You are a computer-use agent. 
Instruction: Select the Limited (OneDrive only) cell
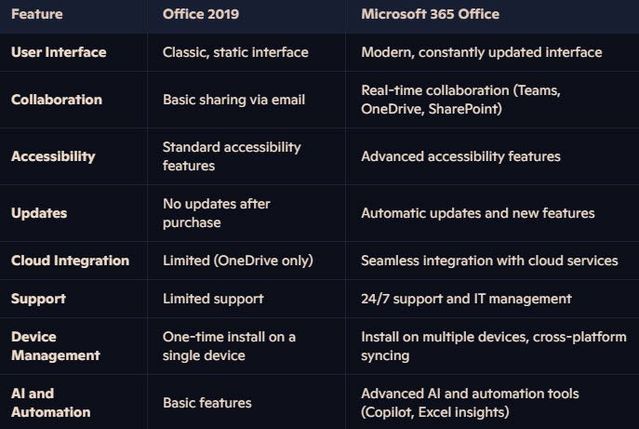[238, 261]
